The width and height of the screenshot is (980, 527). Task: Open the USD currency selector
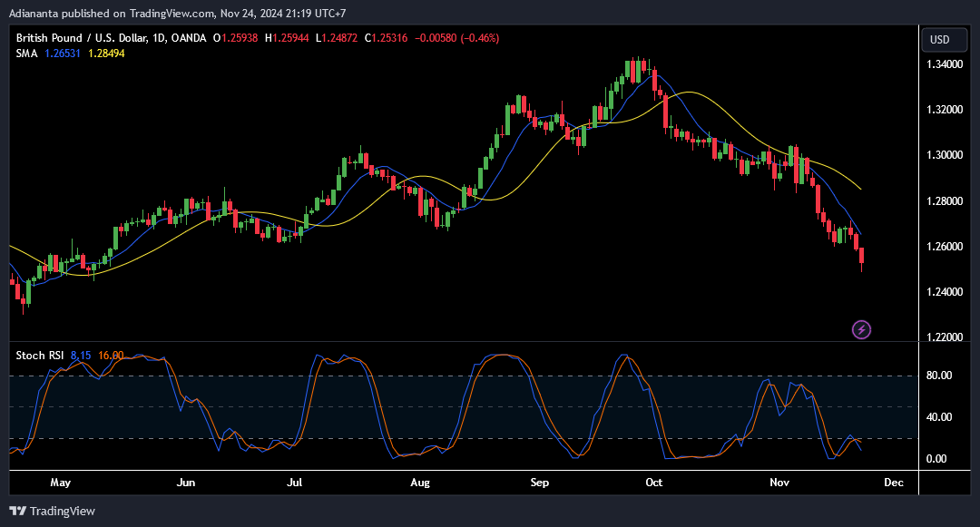945,39
